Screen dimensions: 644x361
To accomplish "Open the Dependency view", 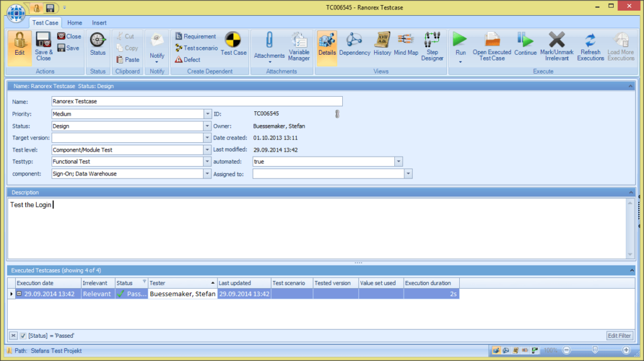I will click(x=355, y=44).
